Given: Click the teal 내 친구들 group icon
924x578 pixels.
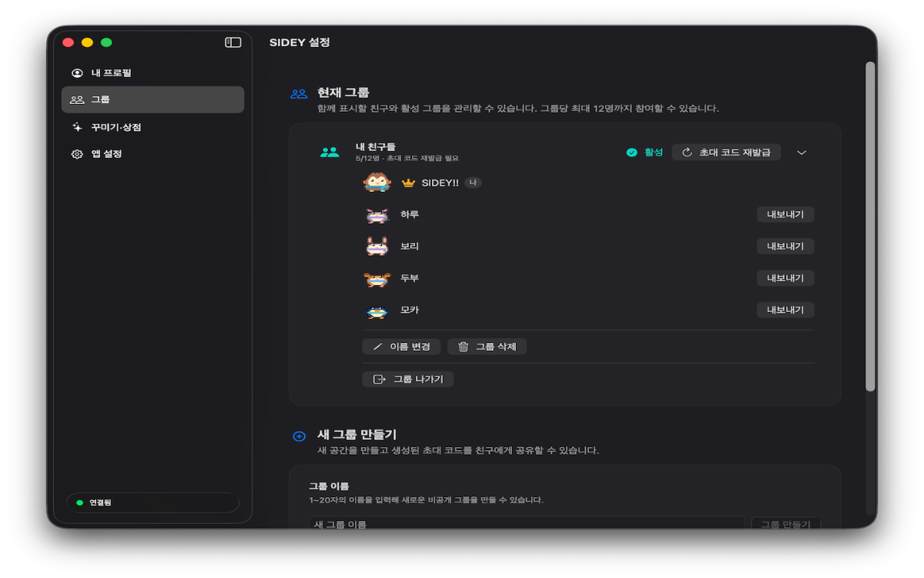Looking at the screenshot, I should pyautogui.click(x=330, y=153).
